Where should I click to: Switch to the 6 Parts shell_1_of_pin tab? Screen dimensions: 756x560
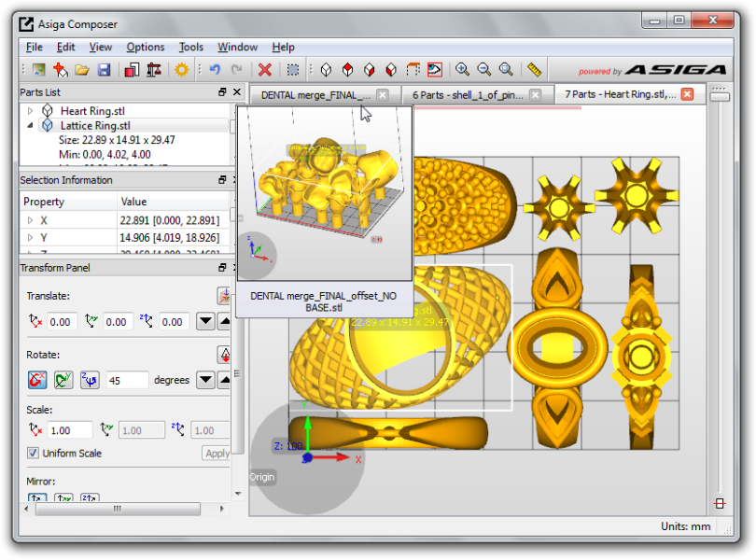coord(468,95)
